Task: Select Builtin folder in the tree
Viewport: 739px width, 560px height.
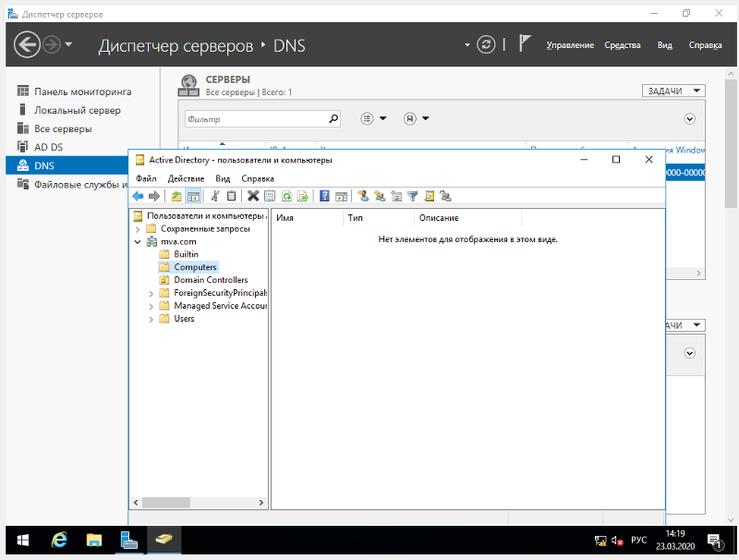Action: [186, 254]
